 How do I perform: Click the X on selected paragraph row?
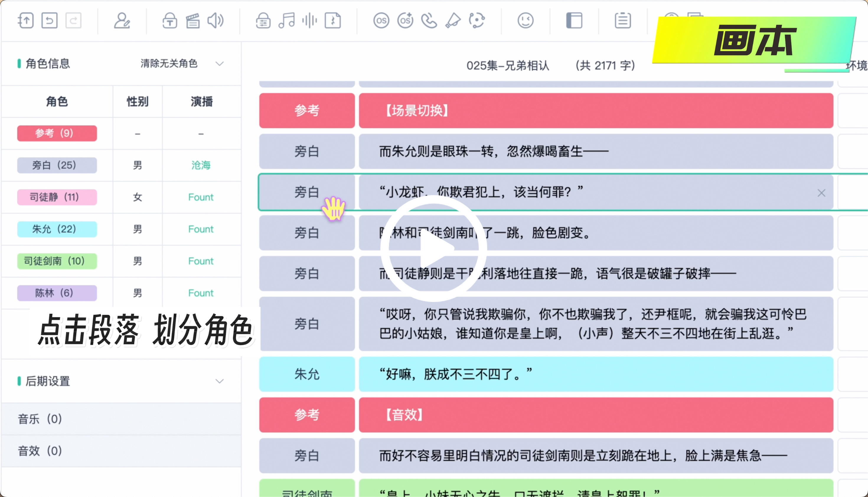coord(821,193)
